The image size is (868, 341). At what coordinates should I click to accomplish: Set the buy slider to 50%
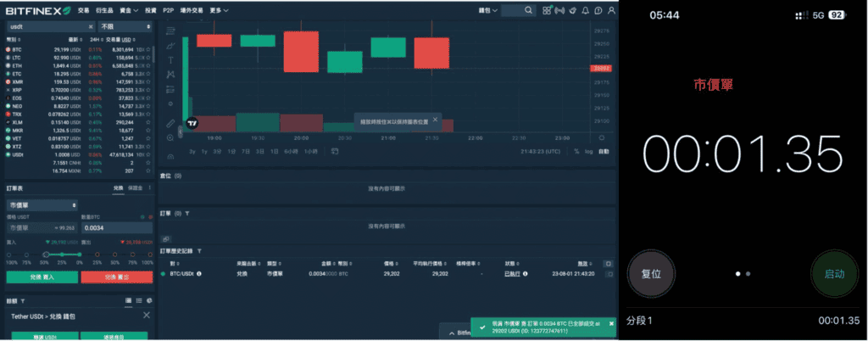tap(44, 254)
